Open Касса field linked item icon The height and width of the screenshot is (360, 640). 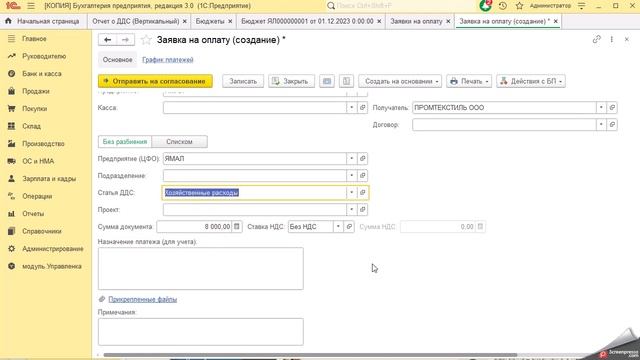[x=362, y=108]
